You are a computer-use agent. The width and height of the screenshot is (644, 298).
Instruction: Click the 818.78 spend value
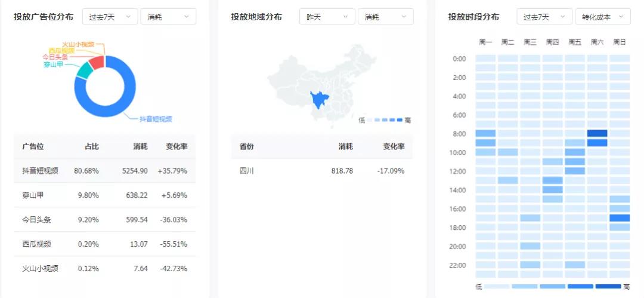(342, 171)
